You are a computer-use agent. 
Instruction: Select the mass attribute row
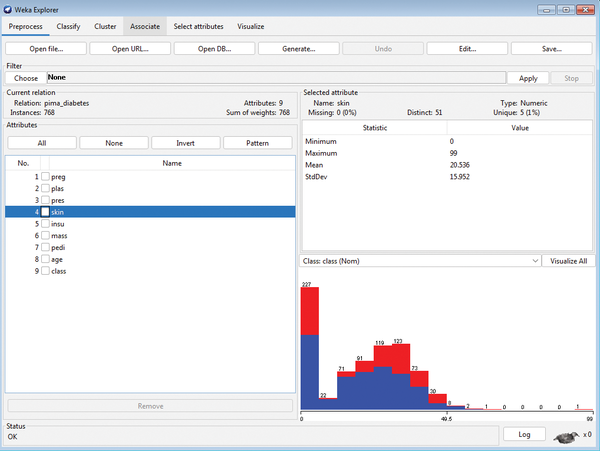coord(150,236)
